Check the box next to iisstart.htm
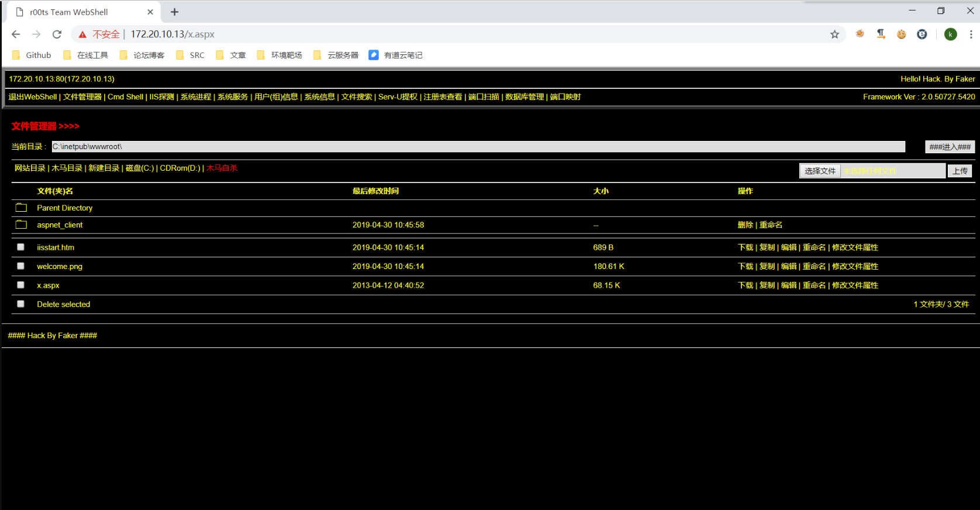This screenshot has height=510, width=980. click(x=21, y=247)
